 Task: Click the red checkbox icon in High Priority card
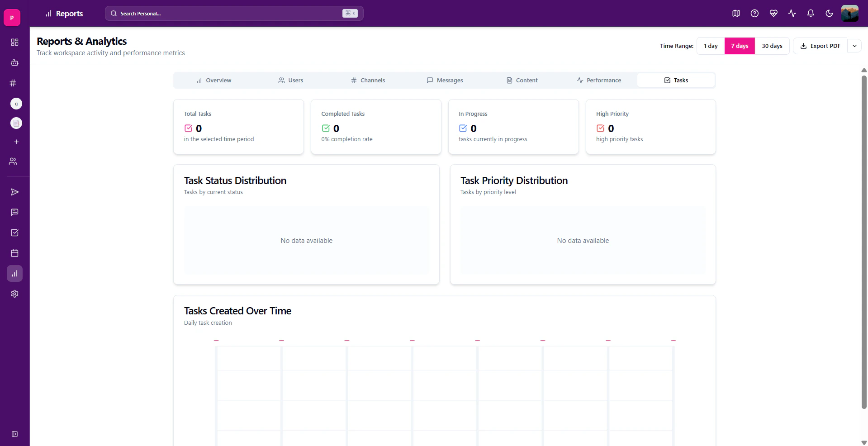click(601, 128)
